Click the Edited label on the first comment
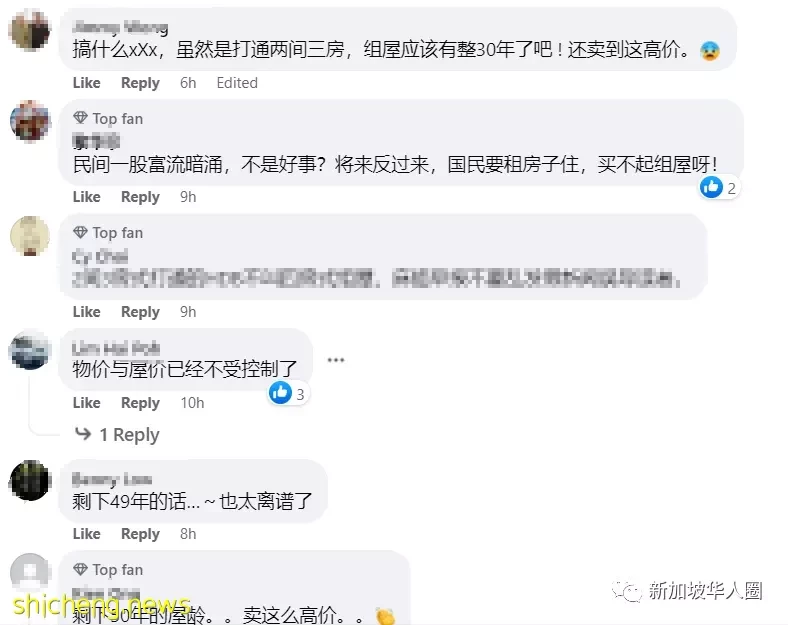This screenshot has width=788, height=625. tap(237, 82)
